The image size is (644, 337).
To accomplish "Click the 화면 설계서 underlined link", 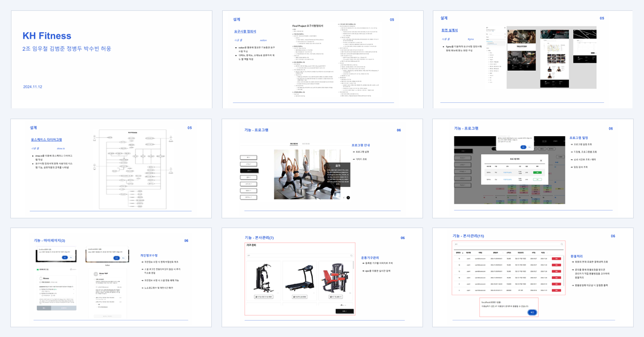I will point(449,30).
